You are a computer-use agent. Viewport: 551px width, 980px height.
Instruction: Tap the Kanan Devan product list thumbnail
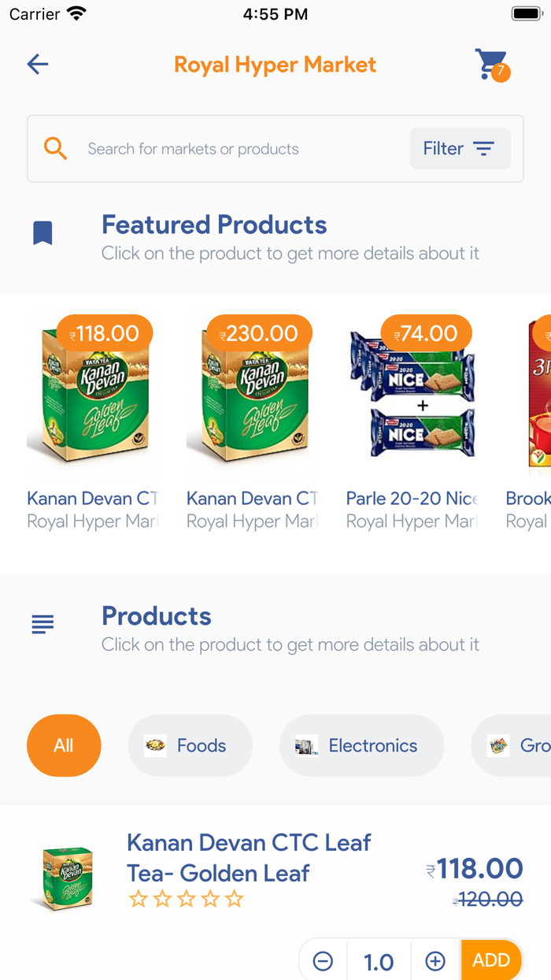67,878
